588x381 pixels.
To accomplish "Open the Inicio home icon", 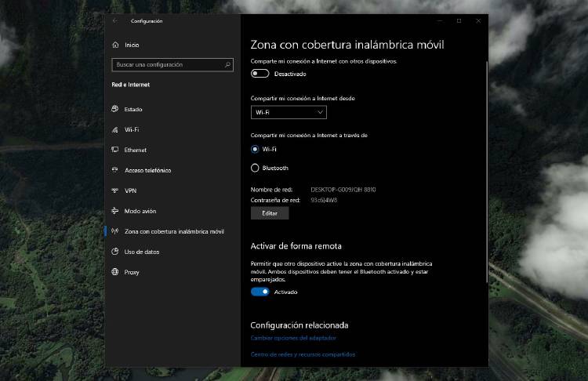I will [x=115, y=45].
